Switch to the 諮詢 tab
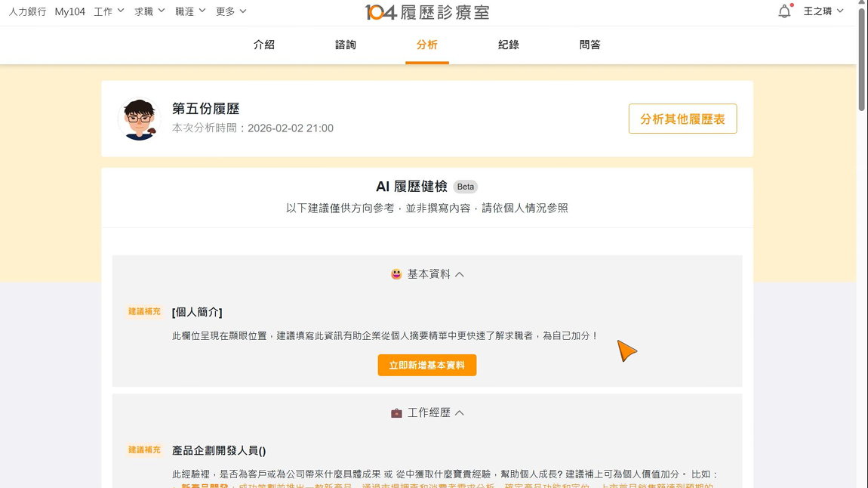Image resolution: width=868 pixels, height=488 pixels. tap(346, 45)
